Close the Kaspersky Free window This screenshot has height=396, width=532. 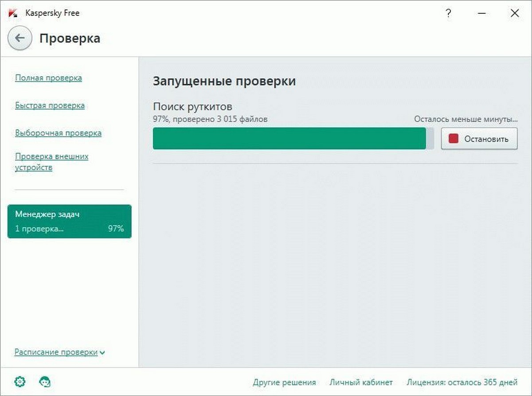coord(515,13)
